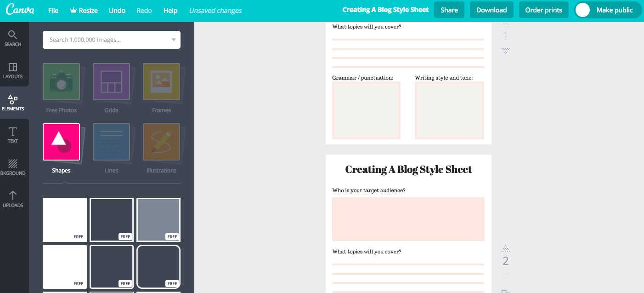Open the Resize menu
The image size is (644, 293).
click(83, 10)
